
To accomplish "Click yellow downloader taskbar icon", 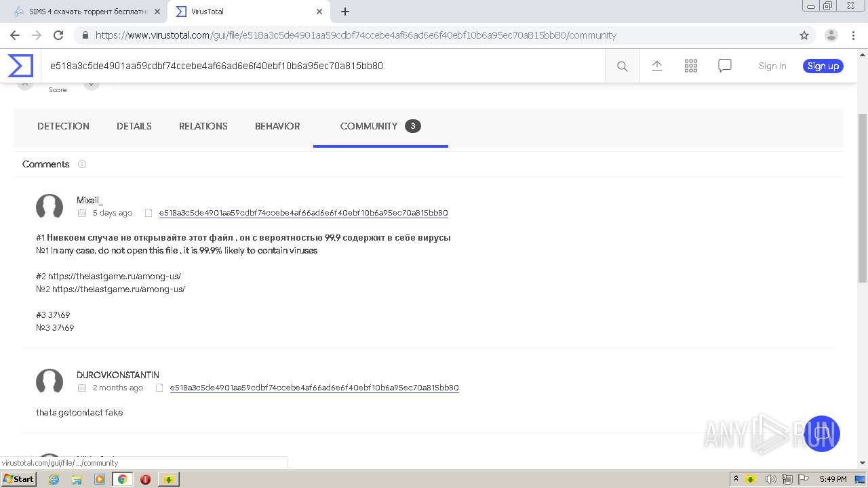I will pos(168,479).
